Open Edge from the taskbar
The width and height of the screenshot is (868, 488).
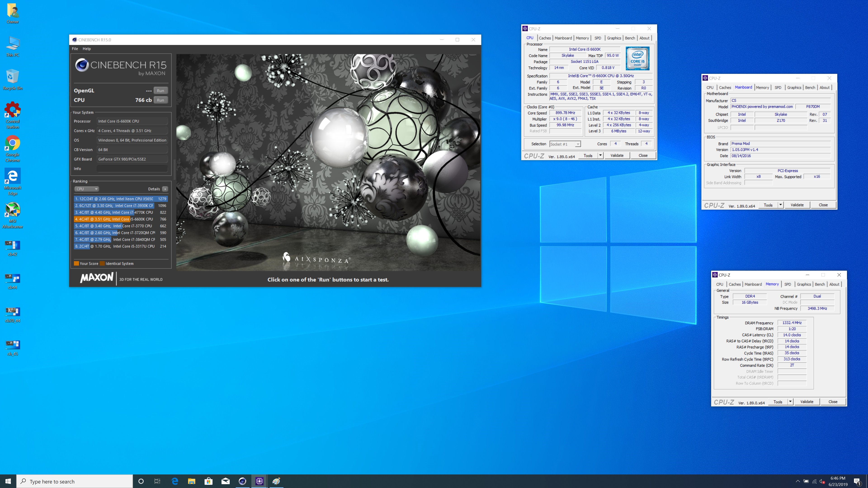[175, 481]
